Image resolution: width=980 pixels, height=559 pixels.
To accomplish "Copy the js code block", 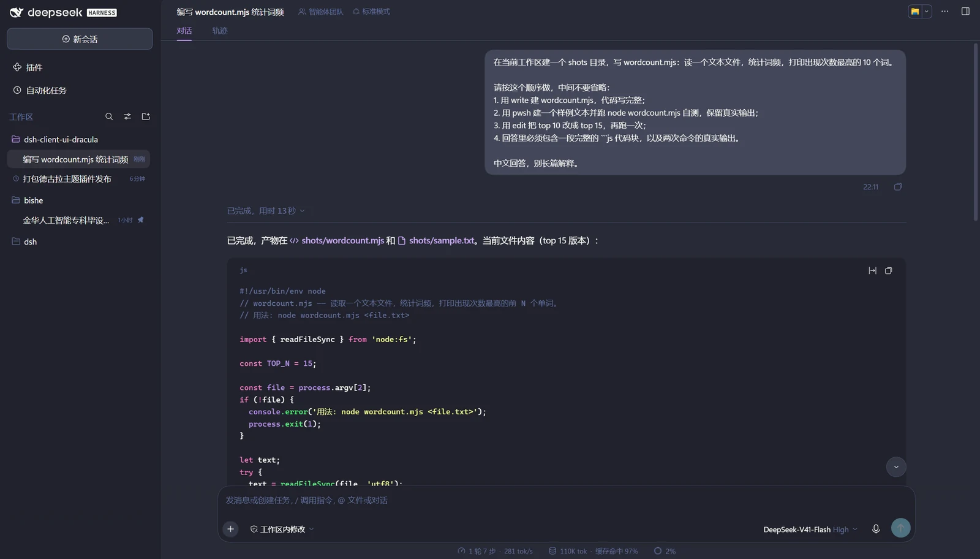I will (x=888, y=270).
